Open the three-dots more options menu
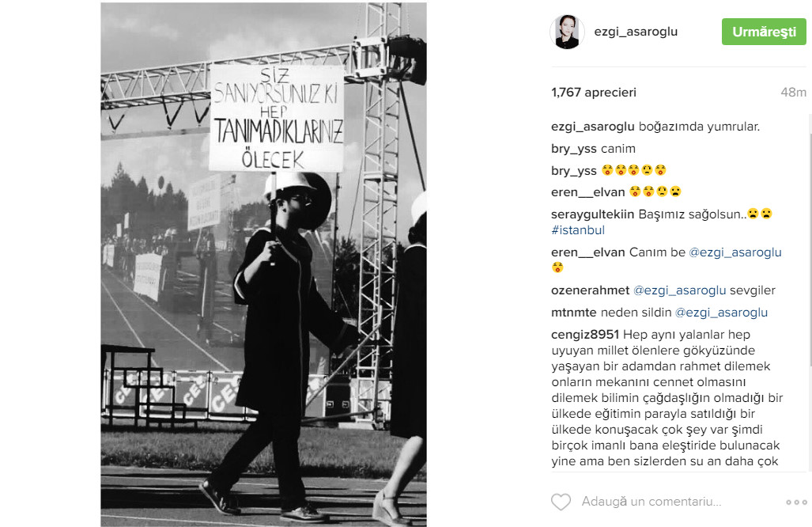 796,502
